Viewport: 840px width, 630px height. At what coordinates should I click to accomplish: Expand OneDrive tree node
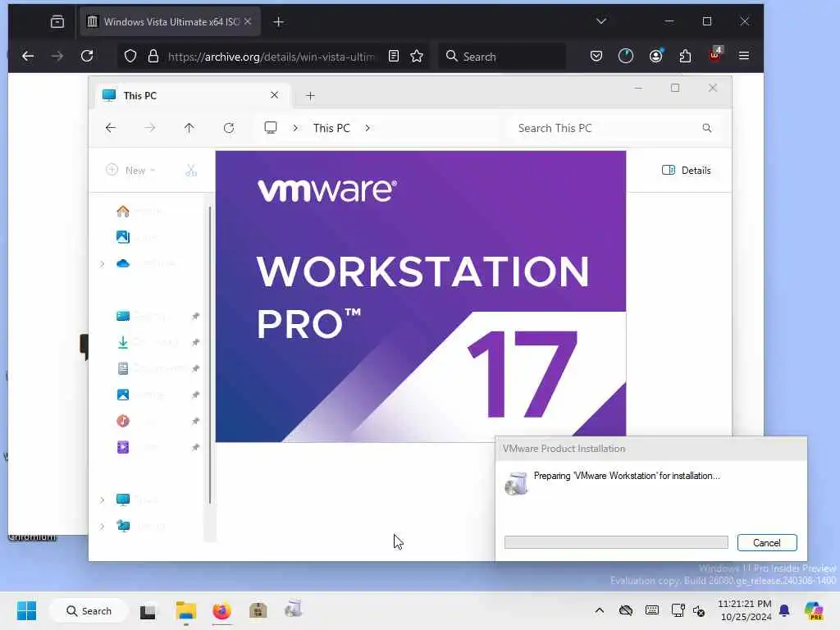point(102,263)
